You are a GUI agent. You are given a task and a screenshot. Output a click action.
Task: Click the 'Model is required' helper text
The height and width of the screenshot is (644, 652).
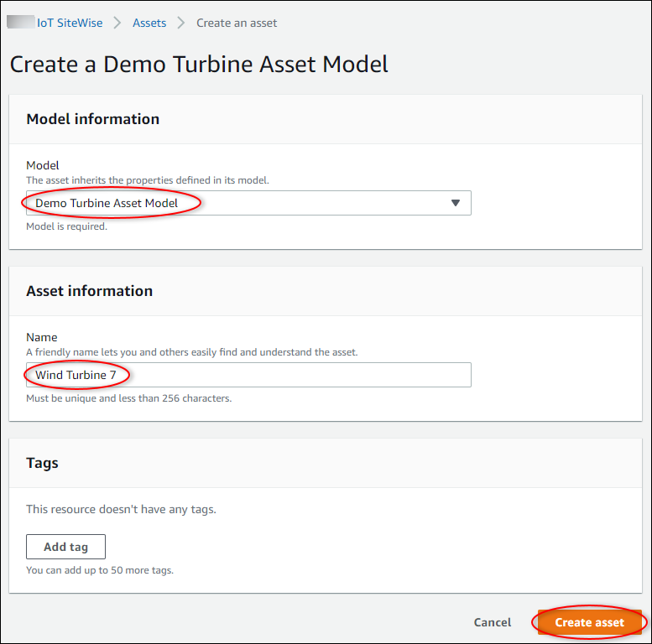click(x=66, y=226)
